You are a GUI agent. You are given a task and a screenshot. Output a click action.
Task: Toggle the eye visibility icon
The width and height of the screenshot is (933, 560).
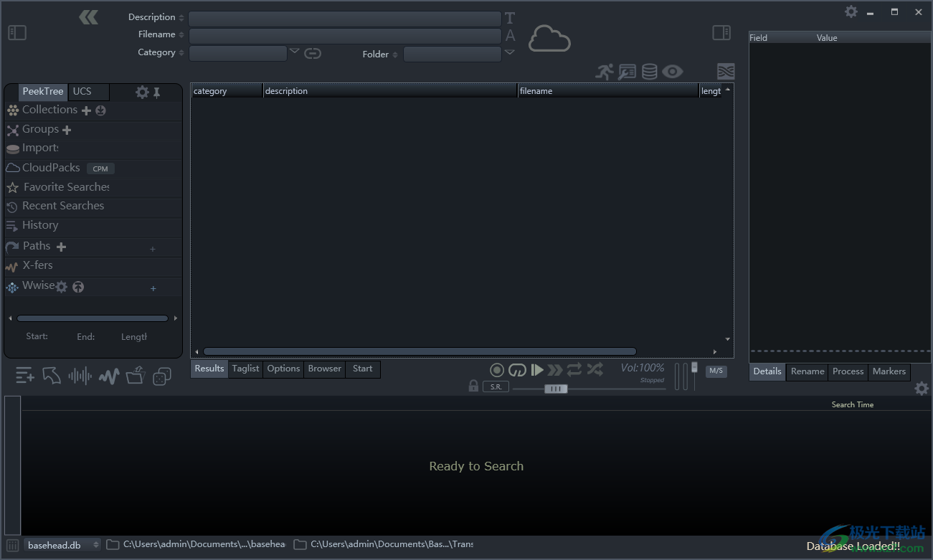[672, 72]
